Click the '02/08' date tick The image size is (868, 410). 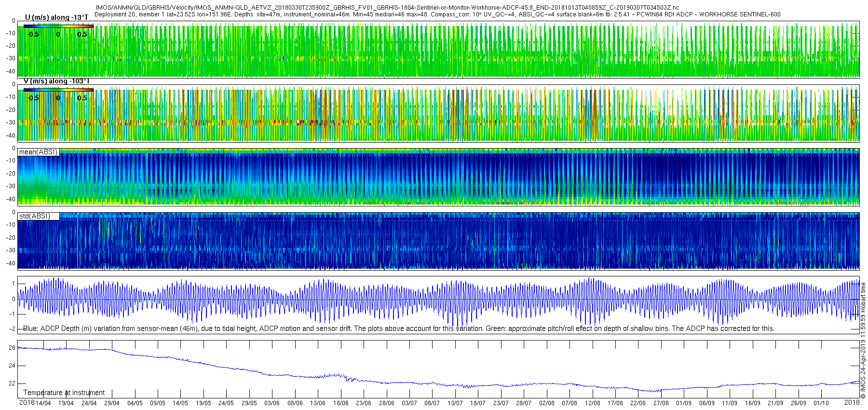pyautogui.click(x=547, y=403)
